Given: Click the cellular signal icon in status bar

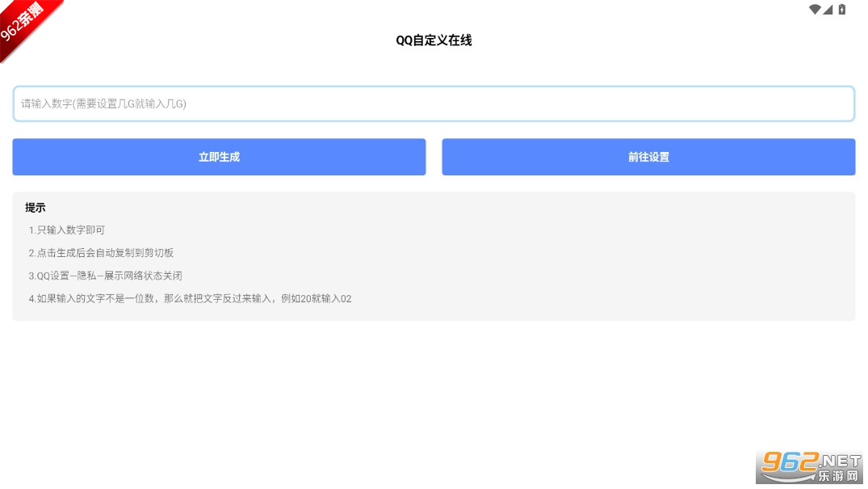Looking at the screenshot, I should 828,11.
